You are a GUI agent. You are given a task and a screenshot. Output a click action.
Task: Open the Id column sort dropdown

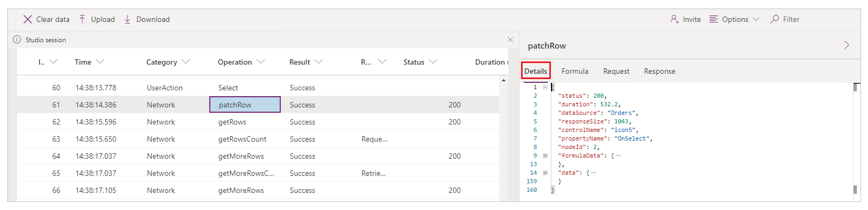53,62
